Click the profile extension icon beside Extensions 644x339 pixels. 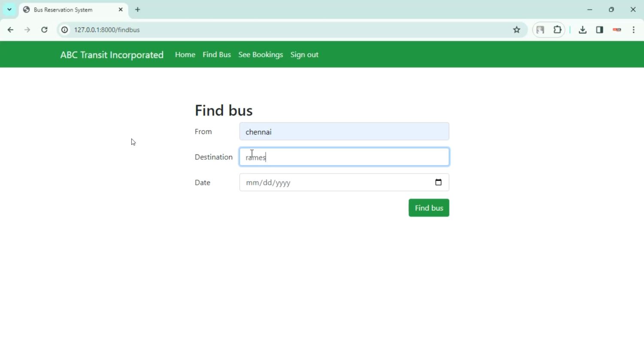point(540,30)
